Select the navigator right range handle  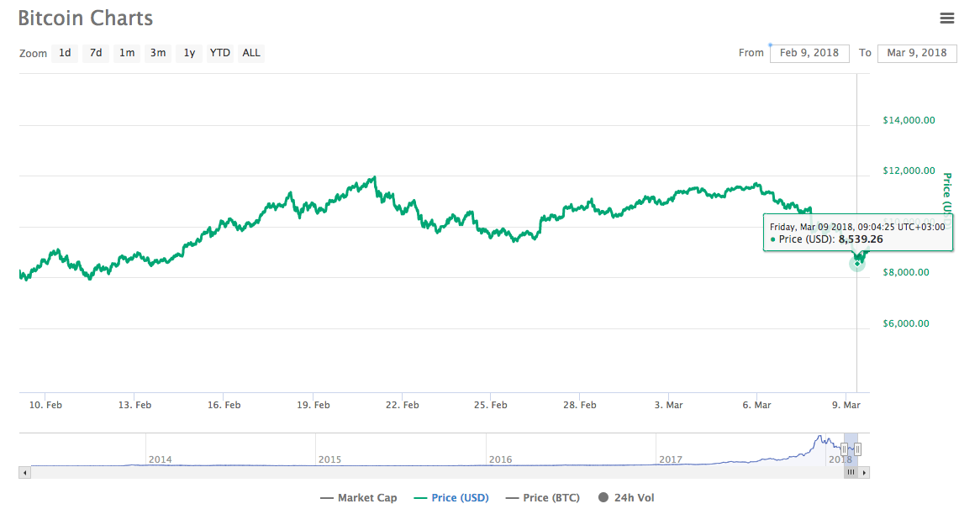click(x=857, y=449)
